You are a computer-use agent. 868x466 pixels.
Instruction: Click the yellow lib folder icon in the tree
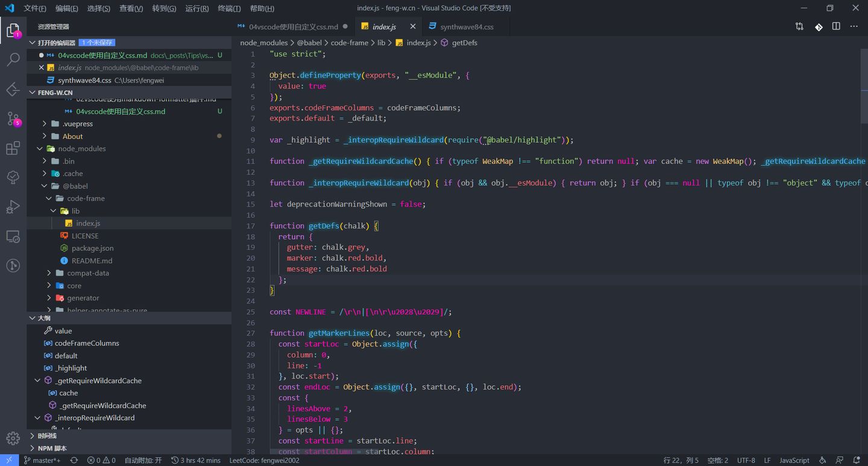(x=64, y=211)
